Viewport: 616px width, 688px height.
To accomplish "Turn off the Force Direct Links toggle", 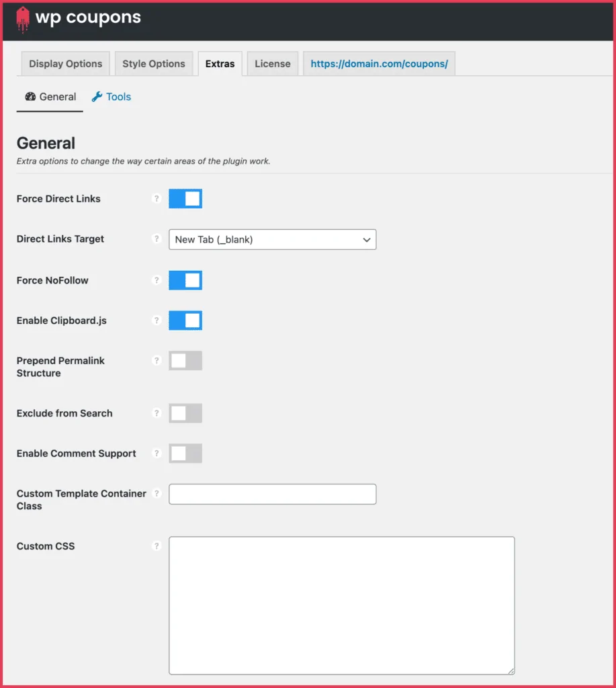I will [x=185, y=199].
